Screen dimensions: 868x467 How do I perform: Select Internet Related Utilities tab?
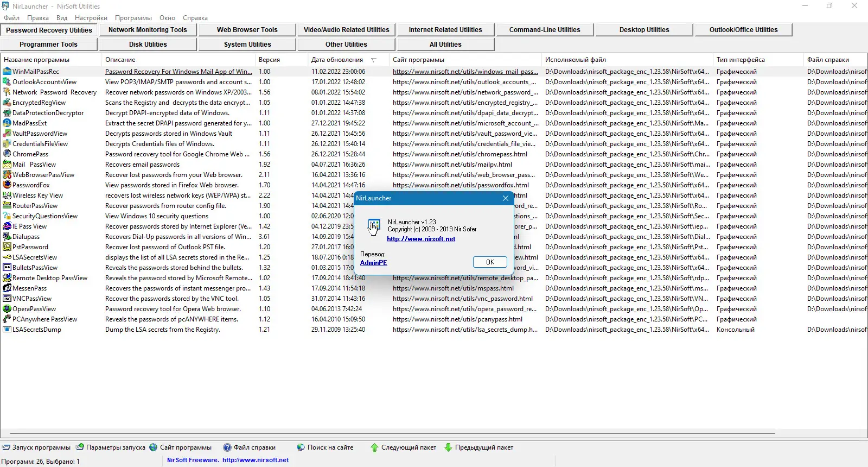point(445,30)
